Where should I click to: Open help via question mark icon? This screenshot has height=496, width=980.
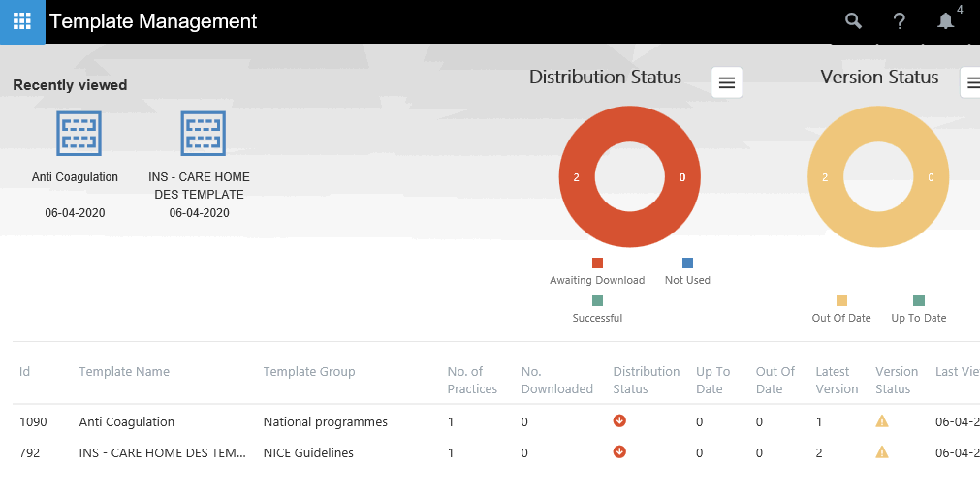pos(900,21)
